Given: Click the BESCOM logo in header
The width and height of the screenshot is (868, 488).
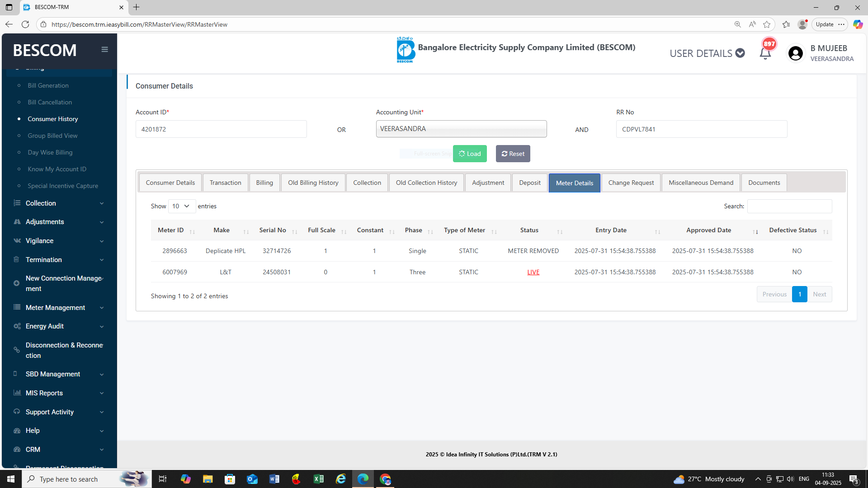Looking at the screenshot, I should click(405, 50).
